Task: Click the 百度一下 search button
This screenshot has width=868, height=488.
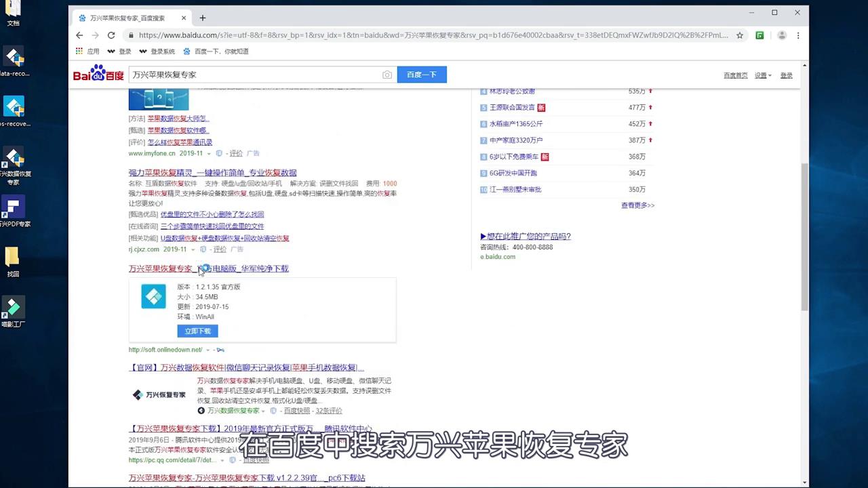Action: click(422, 75)
